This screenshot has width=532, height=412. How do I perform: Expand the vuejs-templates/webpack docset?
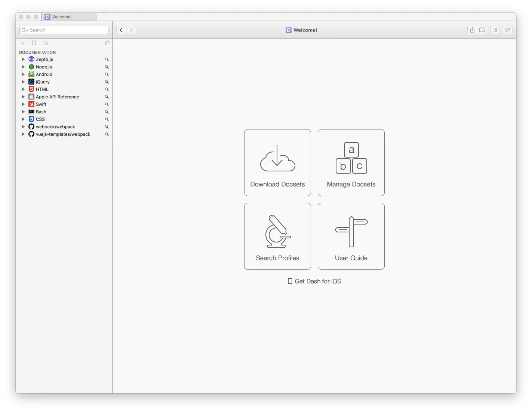23,134
